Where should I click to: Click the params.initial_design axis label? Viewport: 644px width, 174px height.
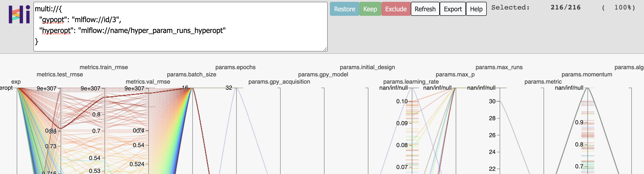367,67
